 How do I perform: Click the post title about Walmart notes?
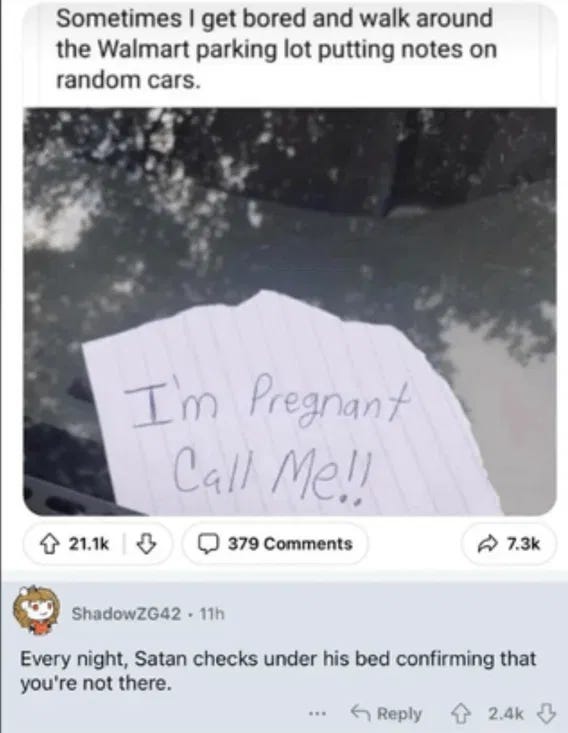(275, 50)
